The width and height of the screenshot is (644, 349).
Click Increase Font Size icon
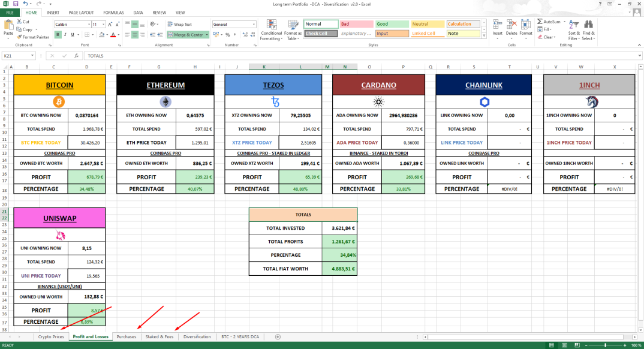[110, 24]
